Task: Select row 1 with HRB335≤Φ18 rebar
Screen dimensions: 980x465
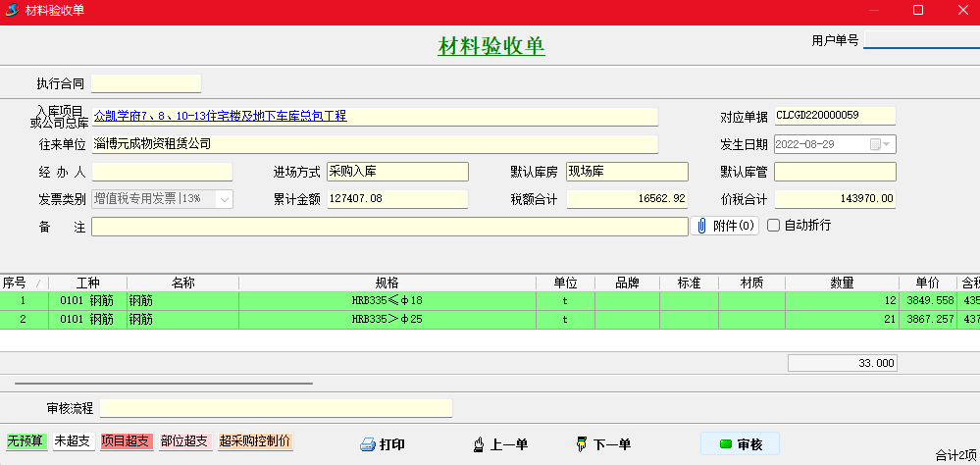Action: (387, 300)
